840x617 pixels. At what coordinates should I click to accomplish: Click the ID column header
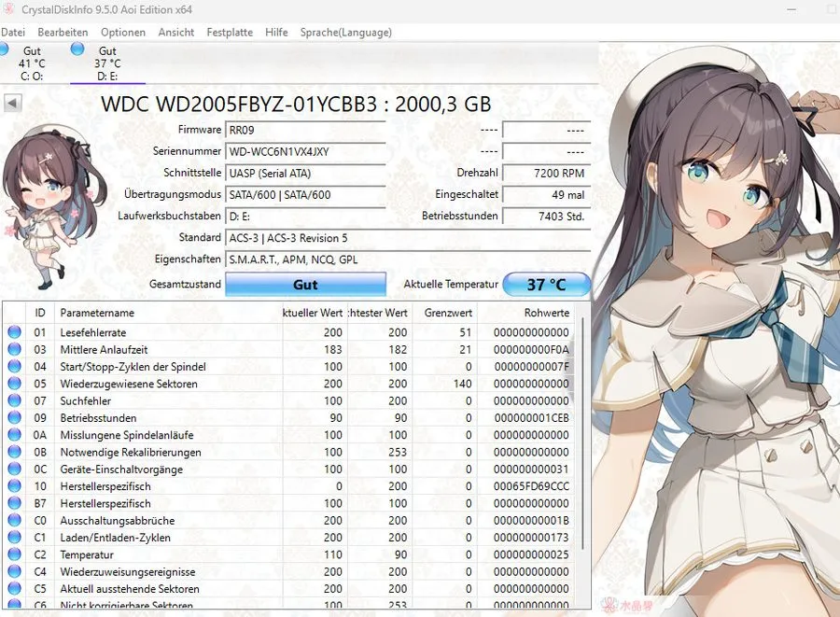click(40, 313)
